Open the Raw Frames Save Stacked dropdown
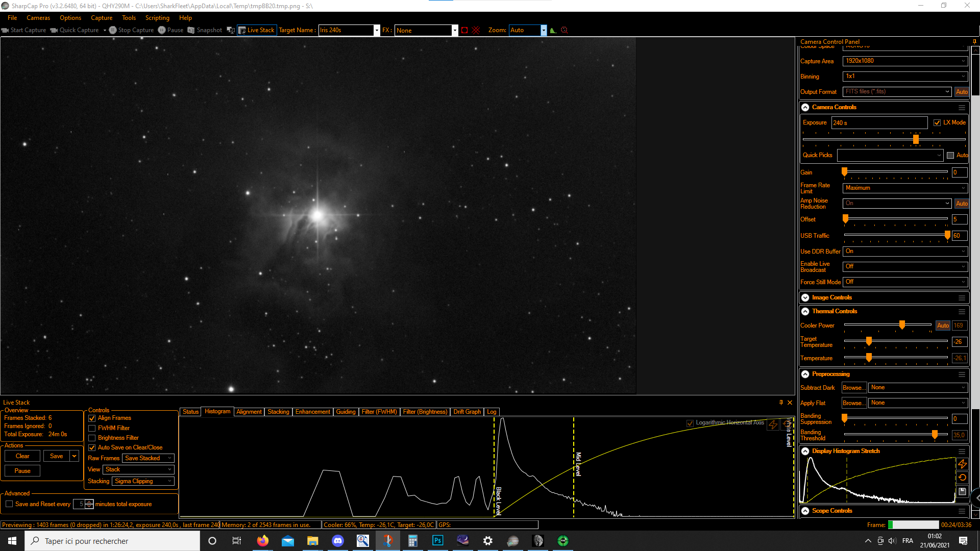This screenshot has height=551, width=980. coord(148,458)
